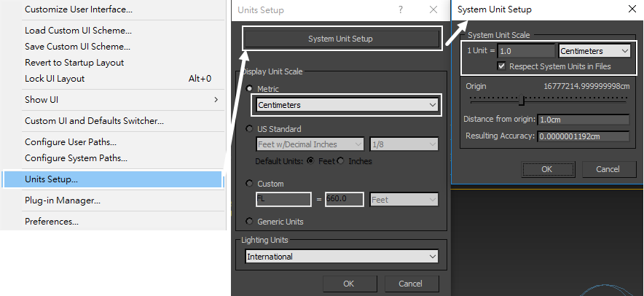Click the Units Setup help icon

click(x=401, y=9)
